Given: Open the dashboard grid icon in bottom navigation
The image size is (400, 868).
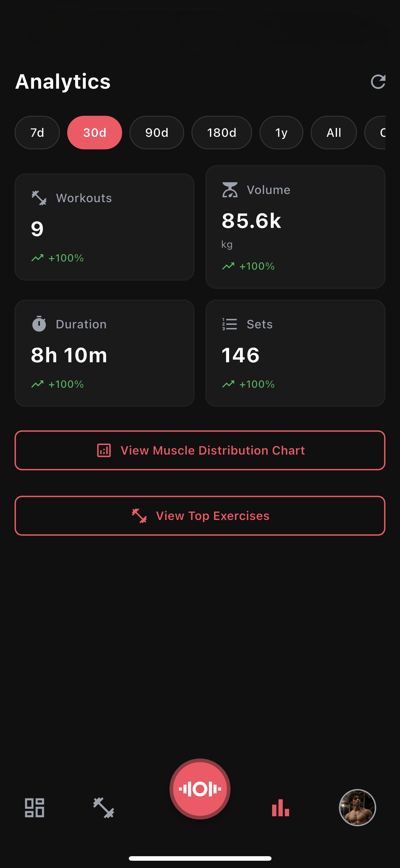Looking at the screenshot, I should [x=35, y=807].
